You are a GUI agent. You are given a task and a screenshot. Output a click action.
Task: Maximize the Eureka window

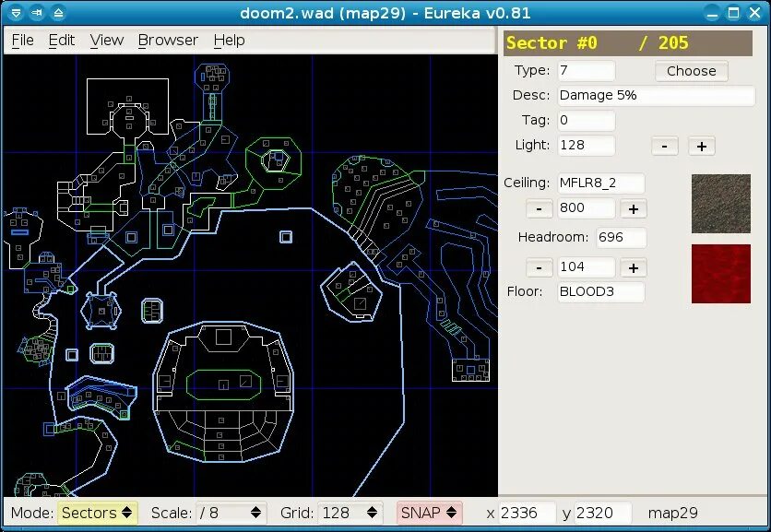click(x=733, y=13)
